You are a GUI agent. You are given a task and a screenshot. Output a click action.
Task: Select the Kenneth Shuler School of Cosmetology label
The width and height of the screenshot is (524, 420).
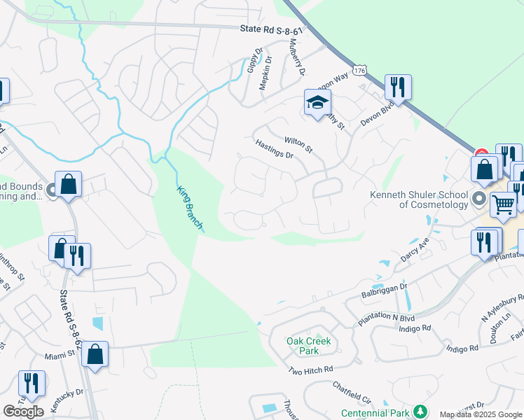coord(419,199)
